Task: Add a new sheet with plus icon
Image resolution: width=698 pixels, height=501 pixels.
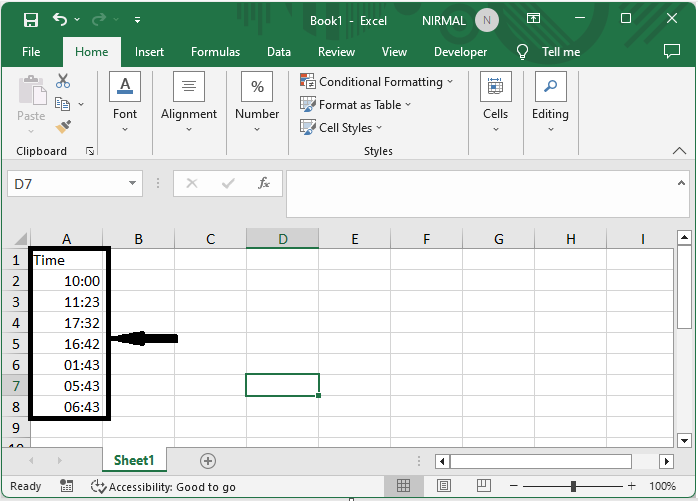Action: [x=208, y=460]
